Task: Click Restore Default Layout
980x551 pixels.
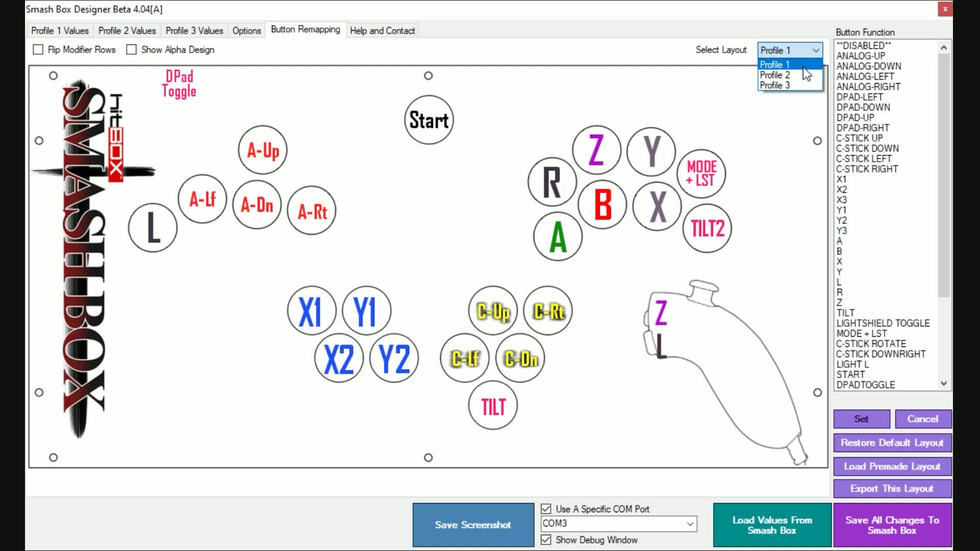Action: 892,442
